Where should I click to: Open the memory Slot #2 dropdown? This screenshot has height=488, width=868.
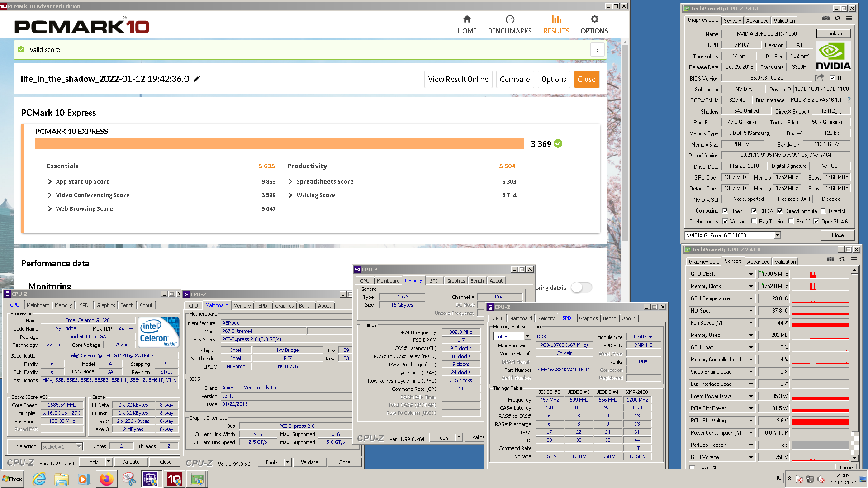tap(527, 336)
